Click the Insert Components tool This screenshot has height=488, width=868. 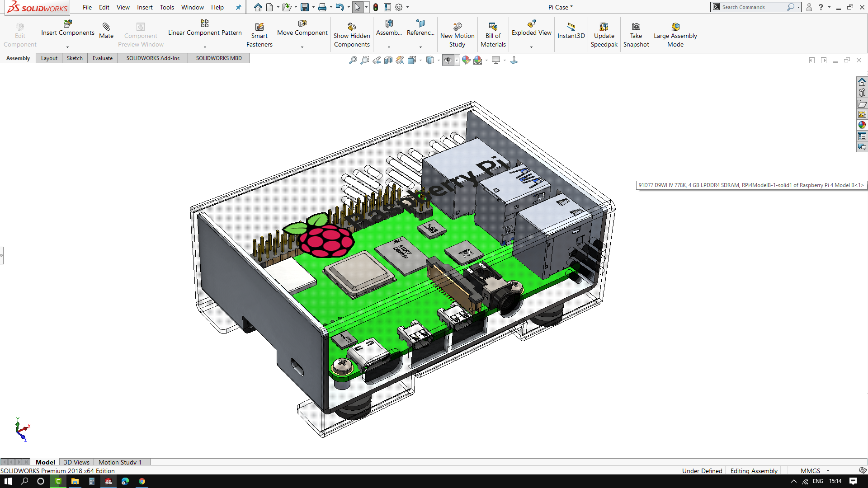(x=68, y=28)
